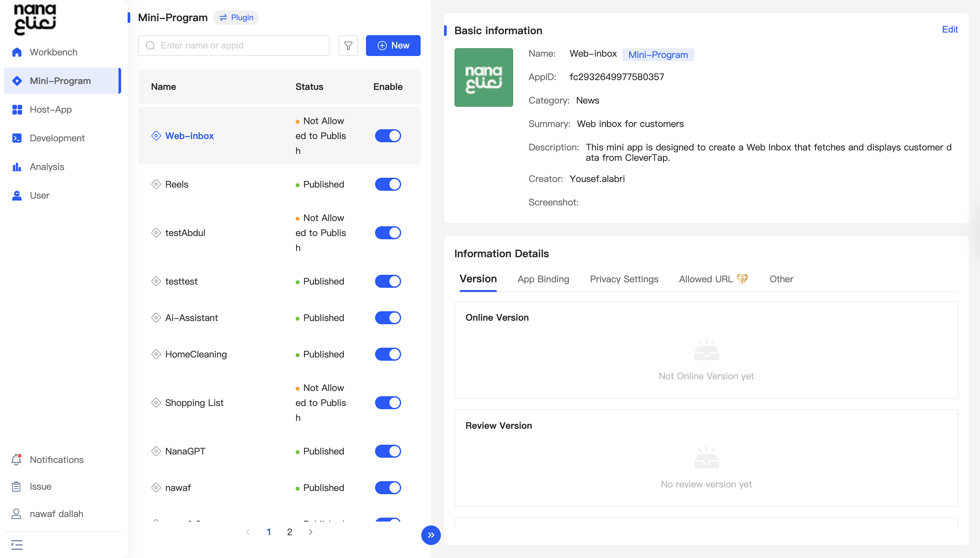Click the filter funnel icon
This screenshot has height=558, width=980.
[x=348, y=46]
